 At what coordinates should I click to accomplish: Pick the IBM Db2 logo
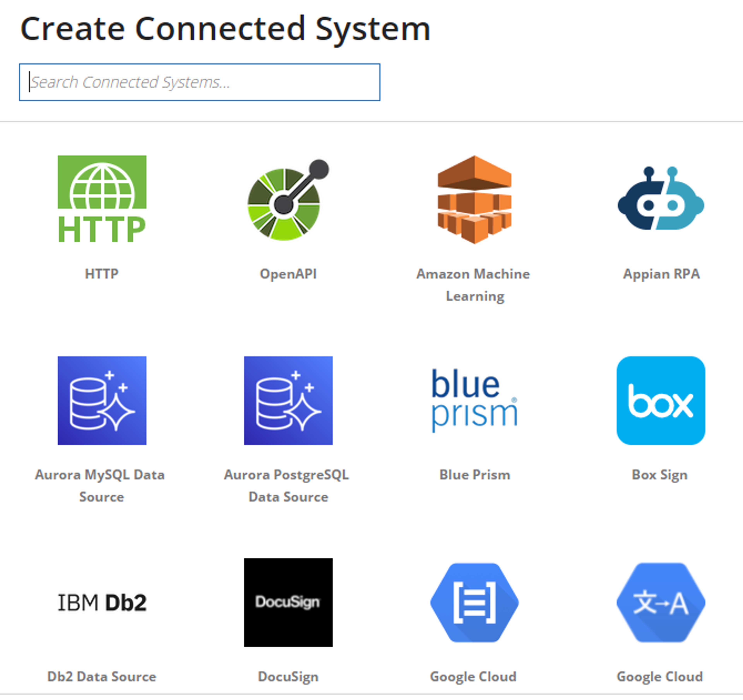point(102,603)
